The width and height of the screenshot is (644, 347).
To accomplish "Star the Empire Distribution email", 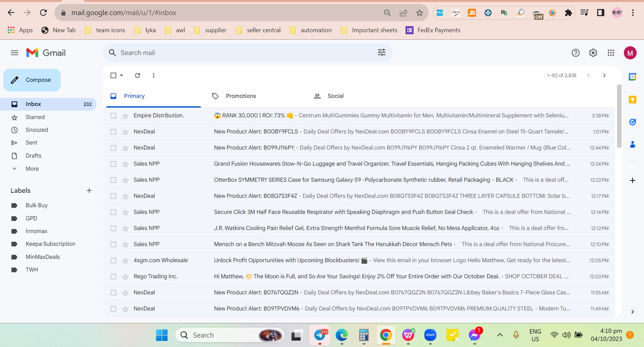I will click(x=125, y=116).
